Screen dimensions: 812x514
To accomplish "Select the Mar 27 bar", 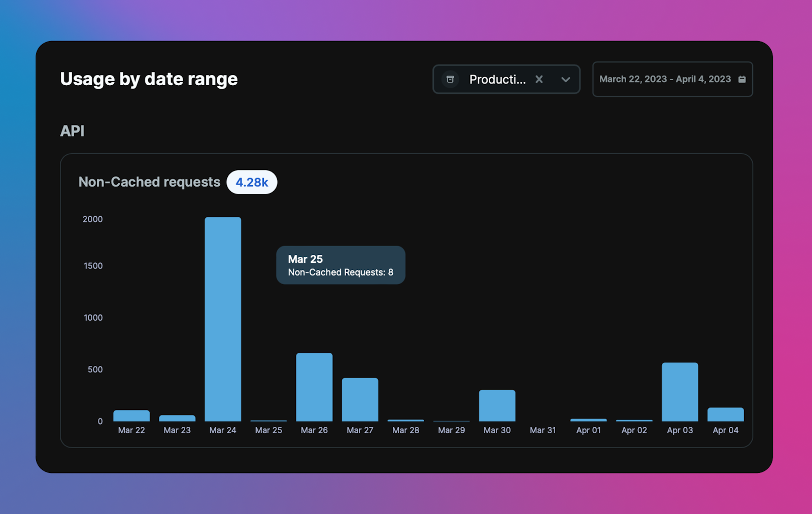I will click(360, 399).
